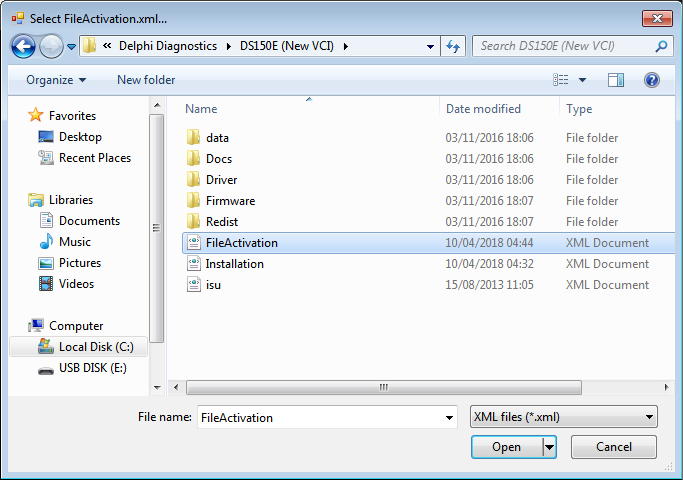This screenshot has height=480, width=683.
Task: Click the horizontal scrollbar thumb
Action: click(384, 387)
